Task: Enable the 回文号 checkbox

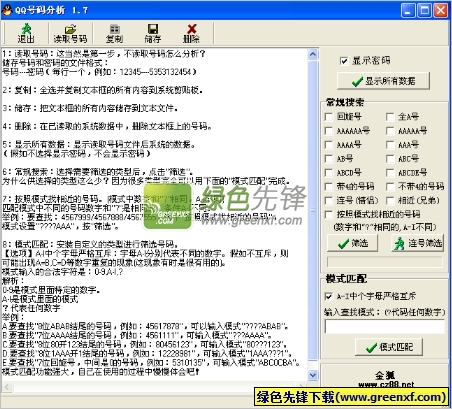Action: (329, 117)
